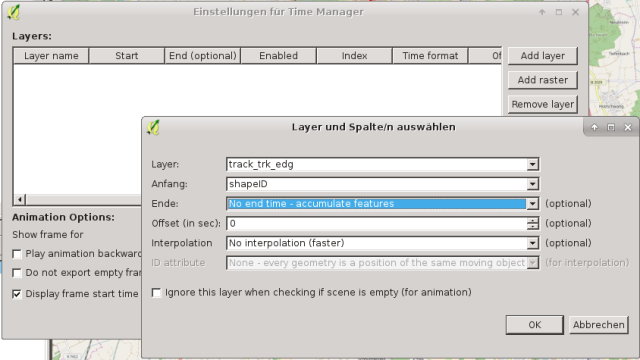Enable Do not export empty frames checkbox

pyautogui.click(x=17, y=273)
